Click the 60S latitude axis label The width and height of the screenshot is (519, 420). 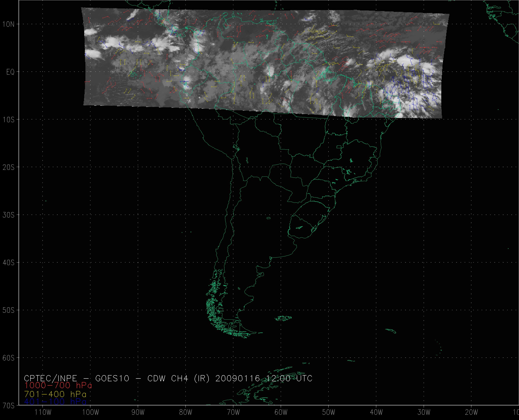pos(9,358)
